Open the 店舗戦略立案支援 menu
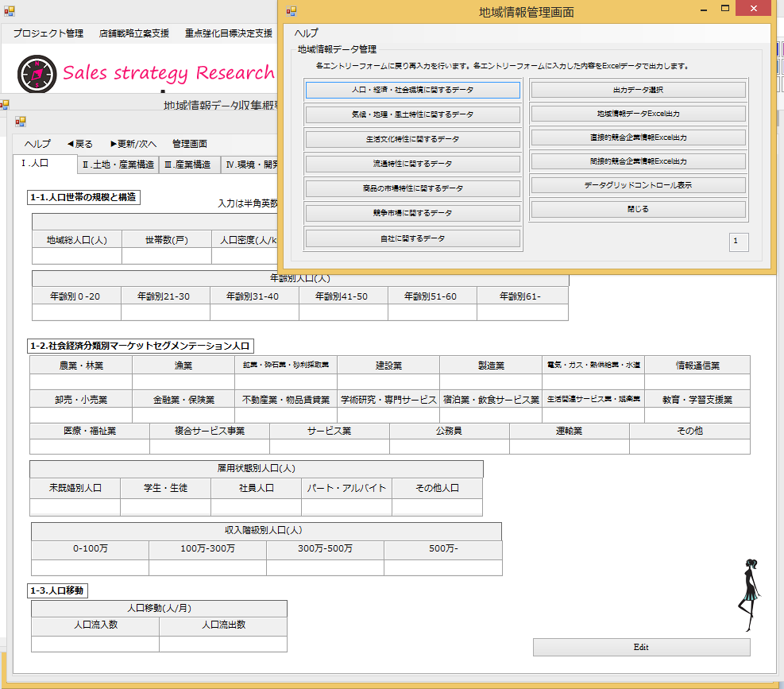This screenshot has width=784, height=689. click(x=134, y=33)
